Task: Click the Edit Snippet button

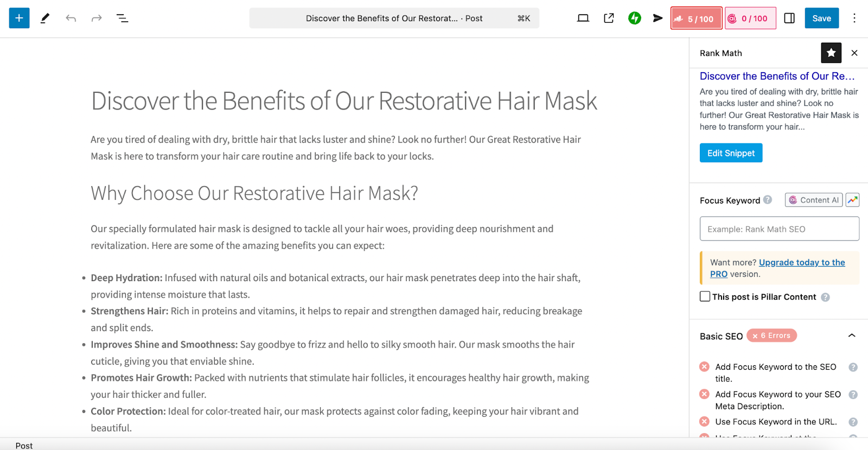Action: pyautogui.click(x=731, y=153)
